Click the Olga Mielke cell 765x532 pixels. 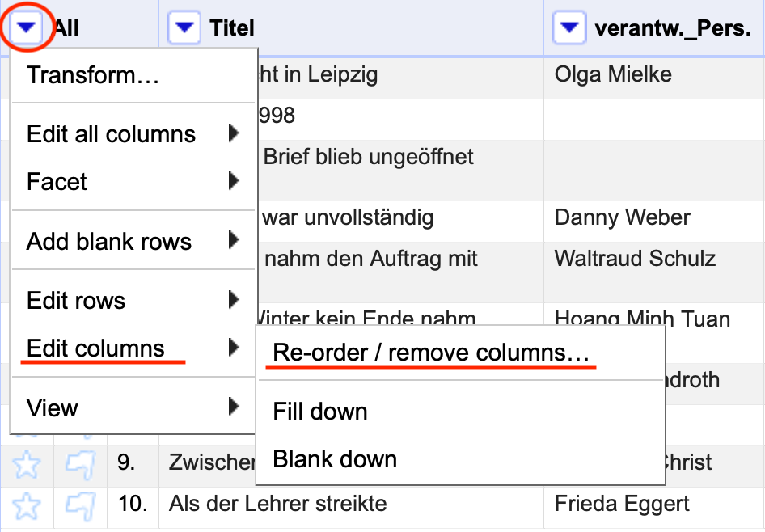click(613, 75)
